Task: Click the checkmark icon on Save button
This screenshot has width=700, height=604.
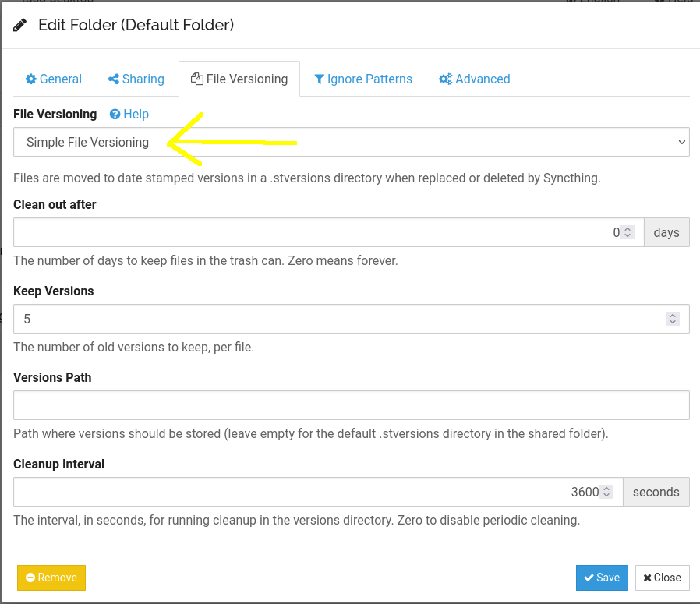Action: pyautogui.click(x=589, y=578)
